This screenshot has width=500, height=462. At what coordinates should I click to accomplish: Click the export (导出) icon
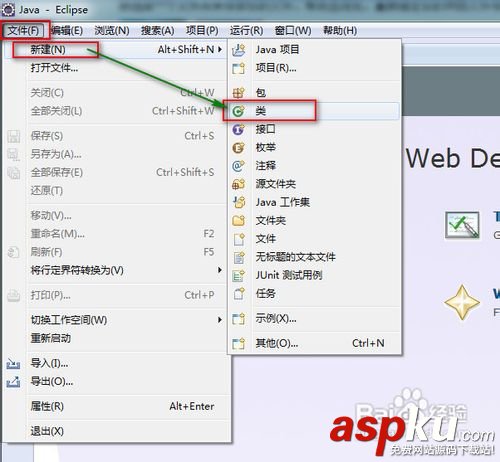tap(13, 382)
